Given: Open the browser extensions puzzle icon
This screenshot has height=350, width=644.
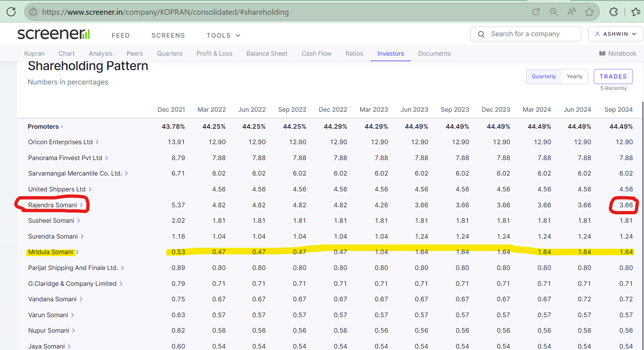Looking at the screenshot, I should (x=613, y=12).
